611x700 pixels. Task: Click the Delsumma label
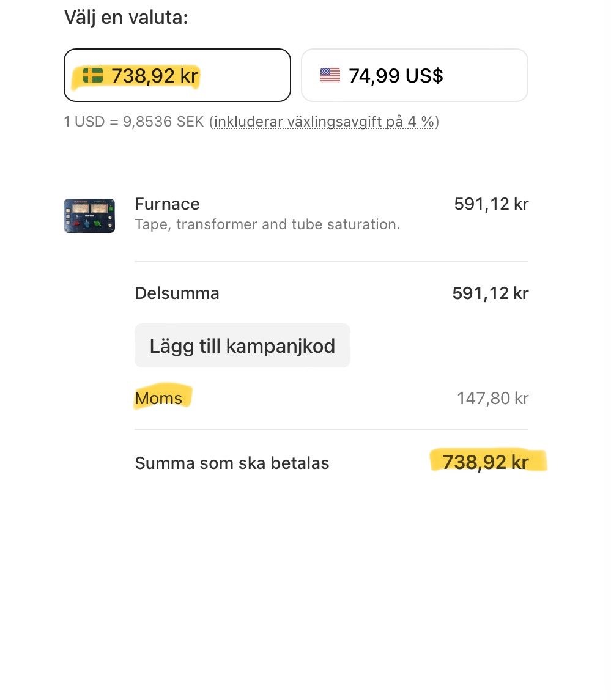177,293
